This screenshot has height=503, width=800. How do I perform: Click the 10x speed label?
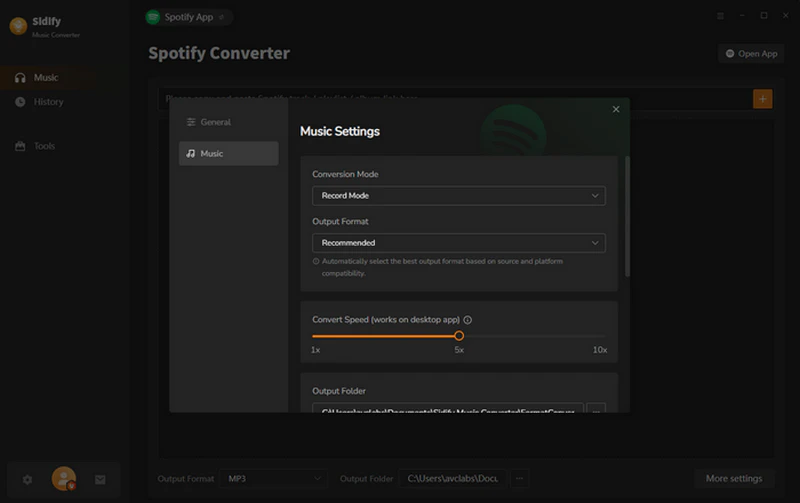(x=599, y=350)
